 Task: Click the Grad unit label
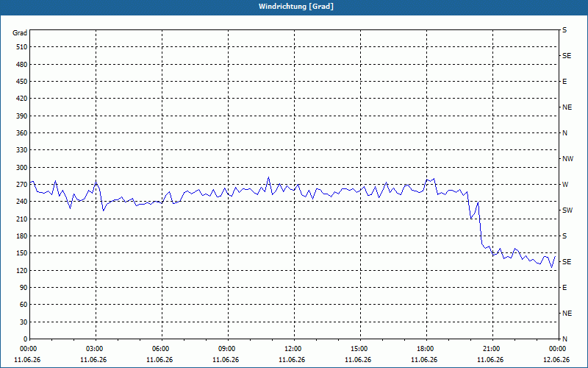coord(20,33)
